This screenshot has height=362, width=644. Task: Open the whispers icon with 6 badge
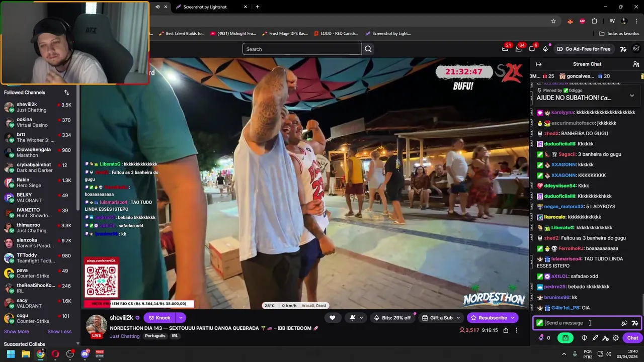(532, 49)
